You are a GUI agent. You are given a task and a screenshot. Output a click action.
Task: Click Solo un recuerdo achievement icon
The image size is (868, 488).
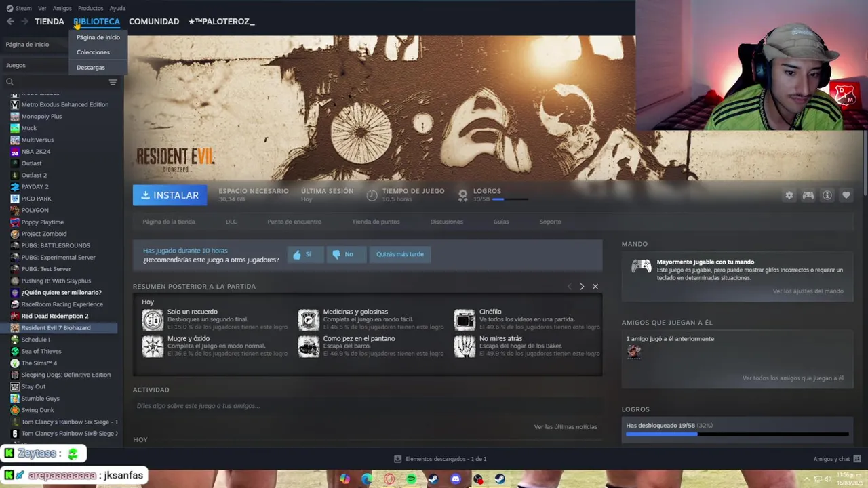(153, 319)
